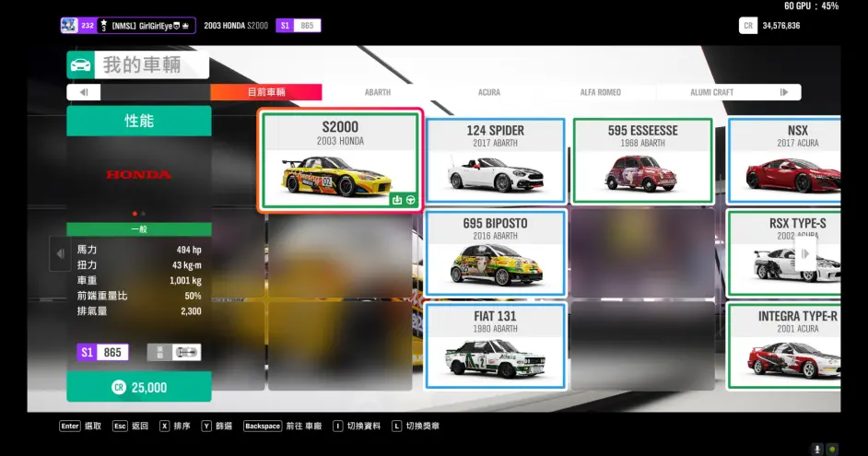868x456 pixels.
Task: Click the green status icon at bottom right
Action: click(832, 449)
